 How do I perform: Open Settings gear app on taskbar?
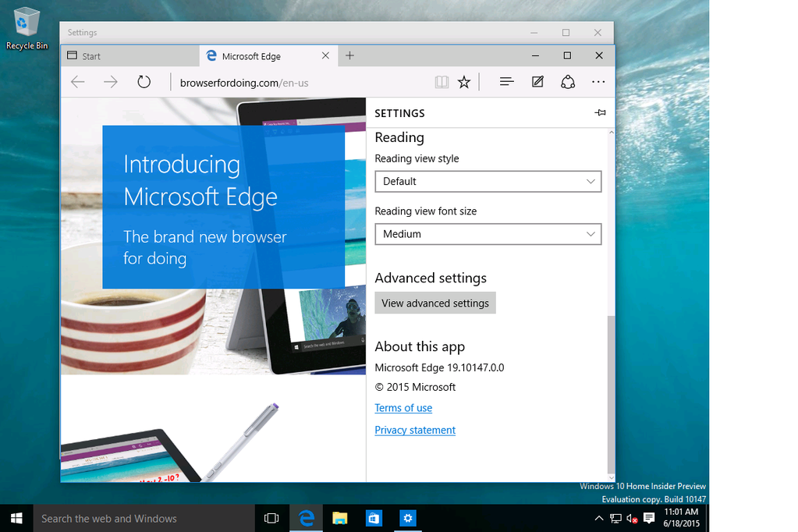coord(408,518)
